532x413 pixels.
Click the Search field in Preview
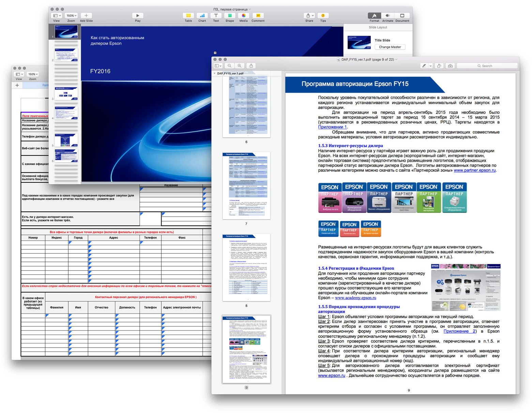(487, 66)
